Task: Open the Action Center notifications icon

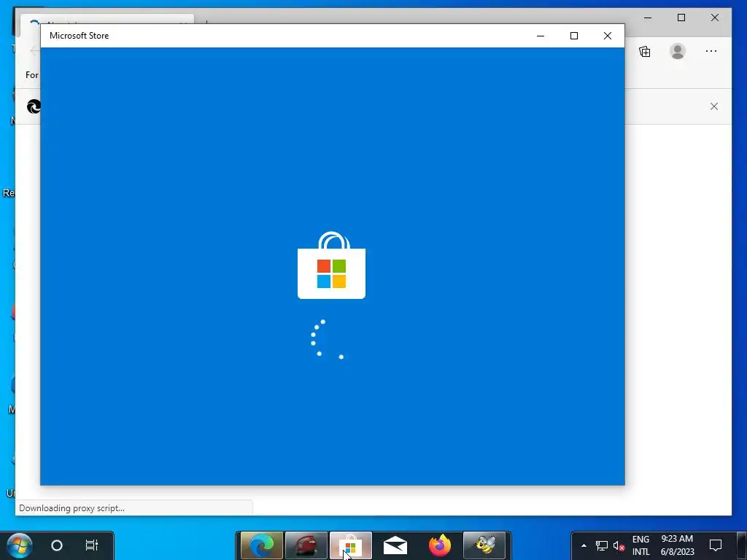Action: 716,545
